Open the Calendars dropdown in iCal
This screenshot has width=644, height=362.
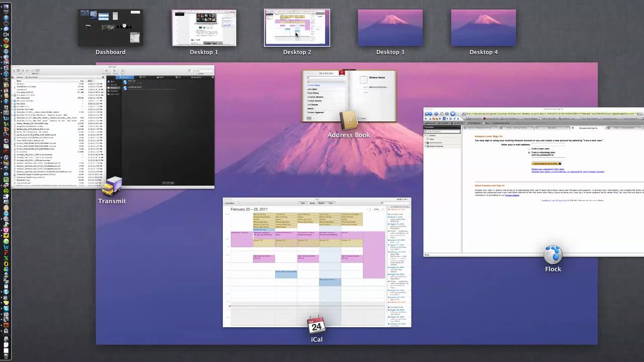coord(230,203)
